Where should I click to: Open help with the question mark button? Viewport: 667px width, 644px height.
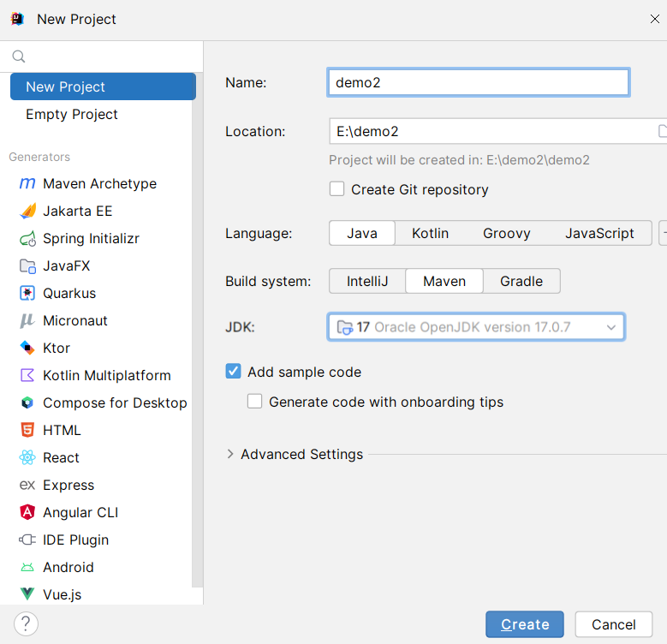(26, 624)
